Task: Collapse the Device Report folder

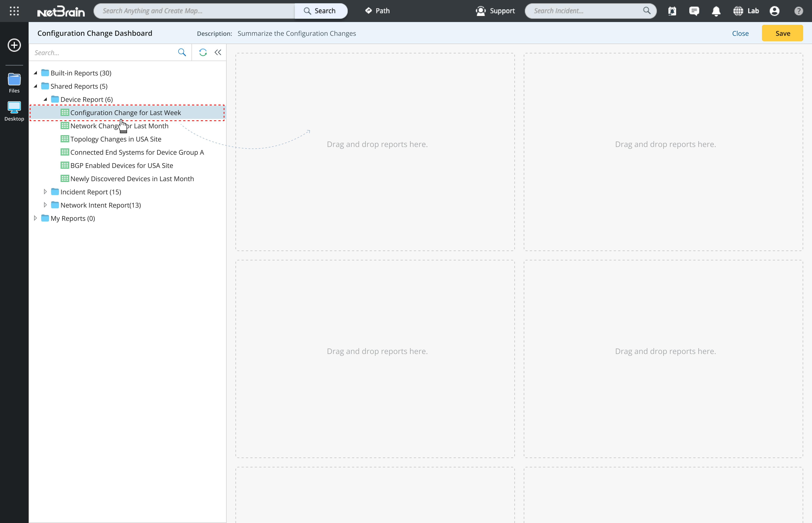Action: pyautogui.click(x=45, y=99)
